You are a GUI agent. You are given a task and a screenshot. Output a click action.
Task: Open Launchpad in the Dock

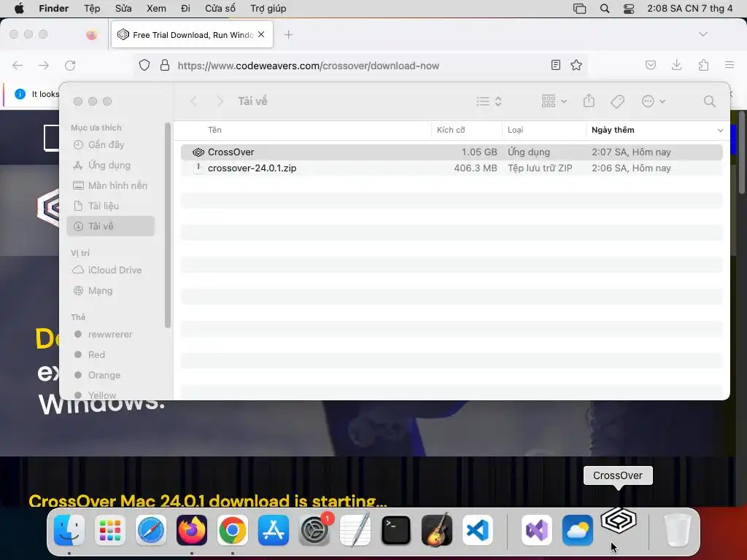[110, 530]
